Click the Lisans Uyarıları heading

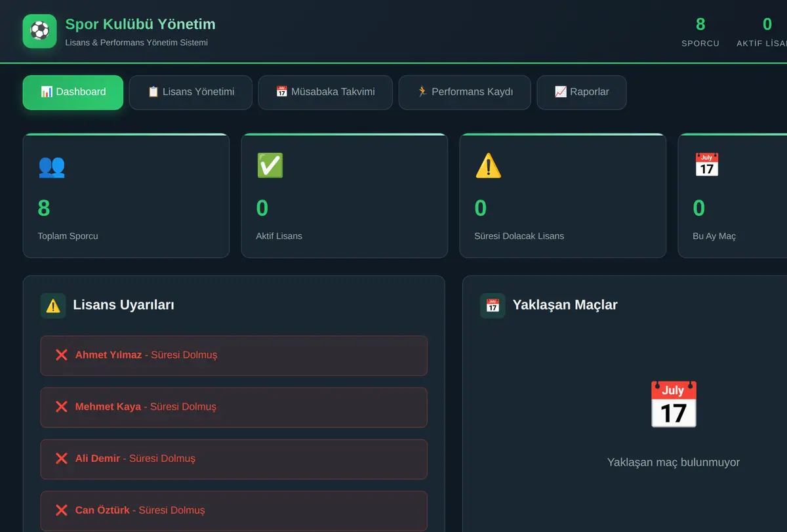(x=124, y=305)
